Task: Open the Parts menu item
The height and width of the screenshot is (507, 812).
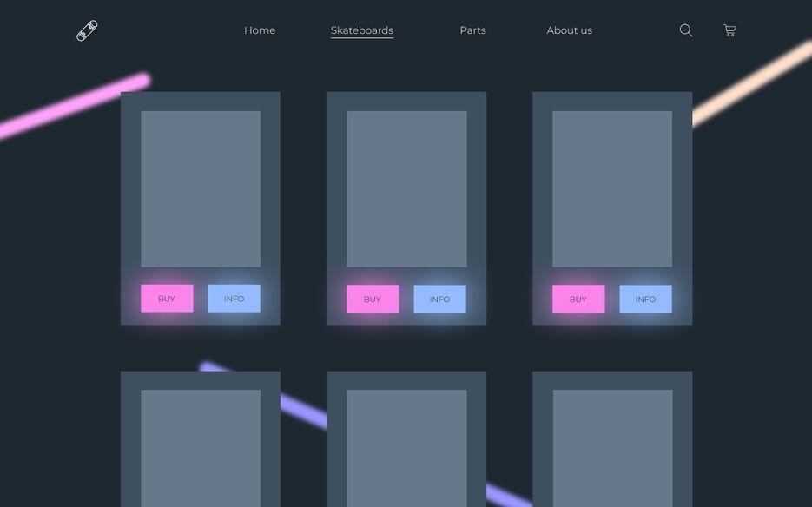Action: (x=472, y=30)
